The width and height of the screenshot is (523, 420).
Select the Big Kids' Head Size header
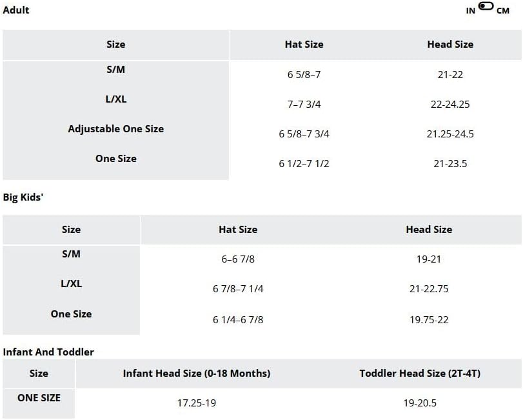pos(429,230)
